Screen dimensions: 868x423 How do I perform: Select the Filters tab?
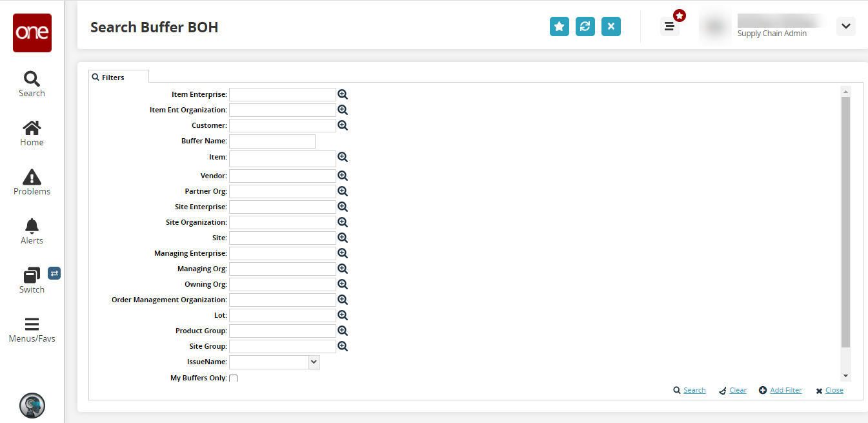(x=119, y=77)
